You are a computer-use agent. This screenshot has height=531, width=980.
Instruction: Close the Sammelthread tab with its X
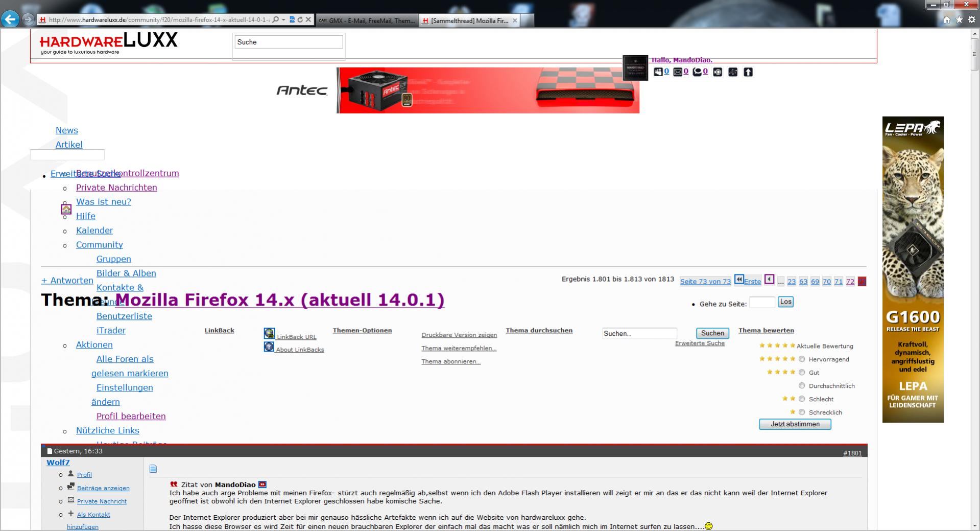coord(515,20)
